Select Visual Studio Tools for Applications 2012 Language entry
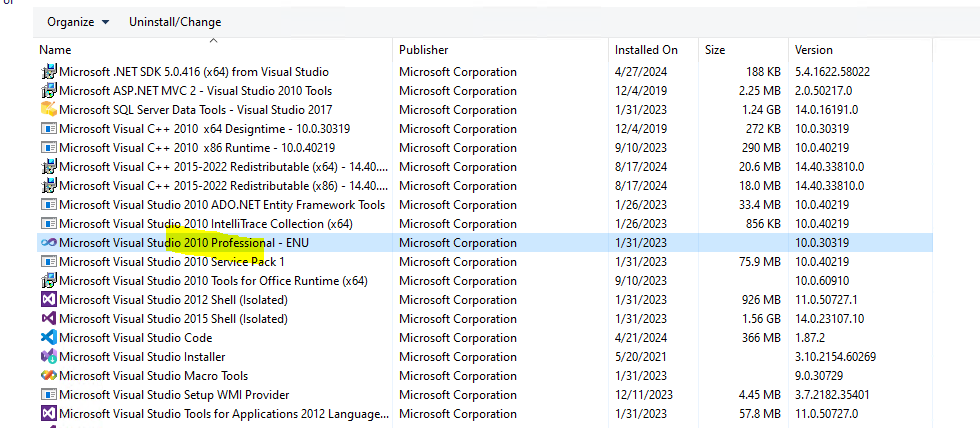Image resolution: width=980 pixels, height=428 pixels. click(224, 414)
